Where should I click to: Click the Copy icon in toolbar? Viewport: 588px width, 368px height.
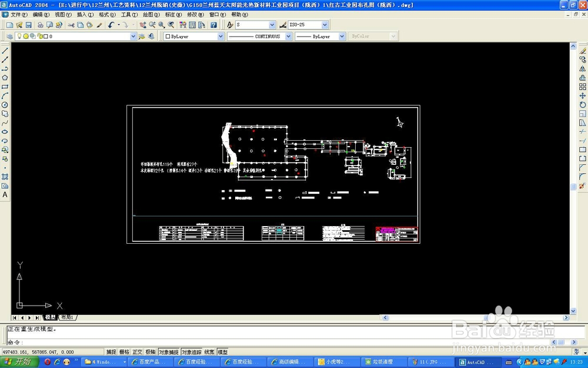tap(80, 25)
